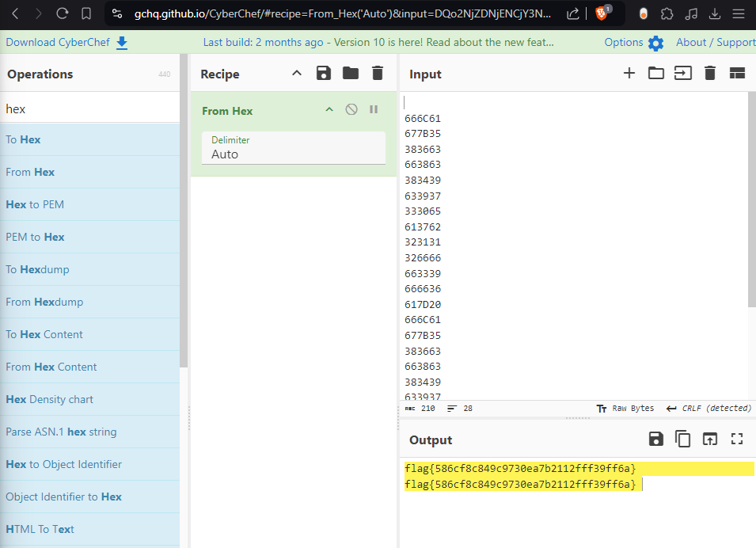Maximise the output pane
756x548 pixels.
point(737,439)
